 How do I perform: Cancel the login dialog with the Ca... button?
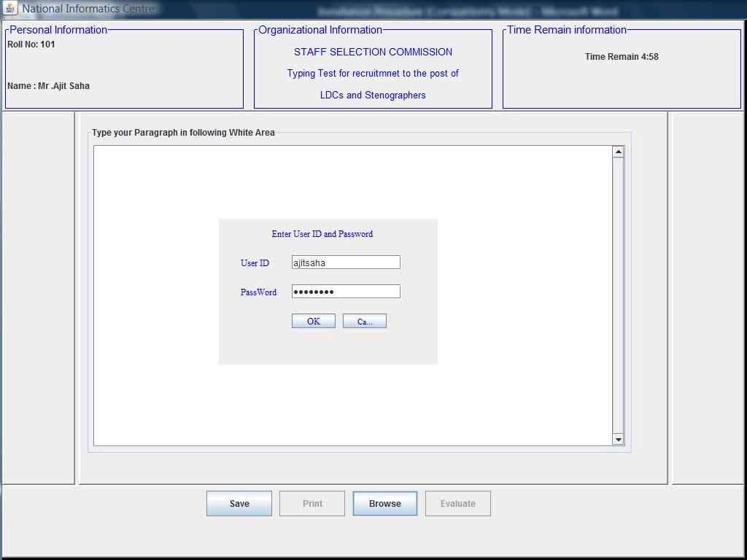coord(365,321)
